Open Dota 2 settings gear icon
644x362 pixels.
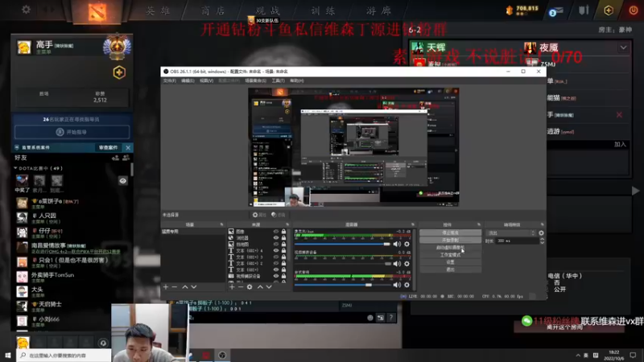click(x=26, y=9)
